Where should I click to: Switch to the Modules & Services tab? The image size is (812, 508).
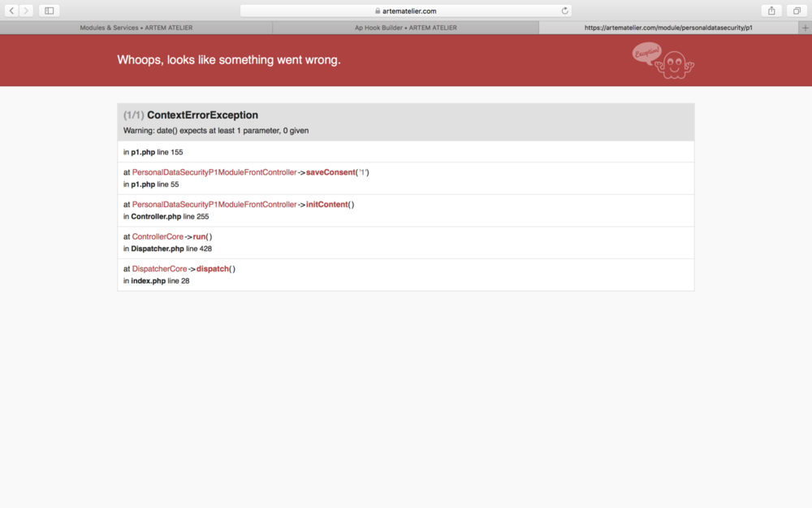[136, 27]
